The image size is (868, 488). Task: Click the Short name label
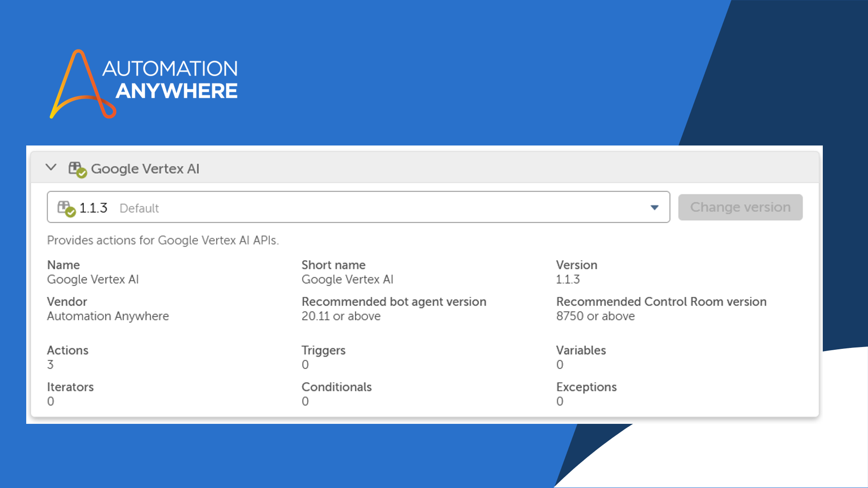[x=334, y=265]
